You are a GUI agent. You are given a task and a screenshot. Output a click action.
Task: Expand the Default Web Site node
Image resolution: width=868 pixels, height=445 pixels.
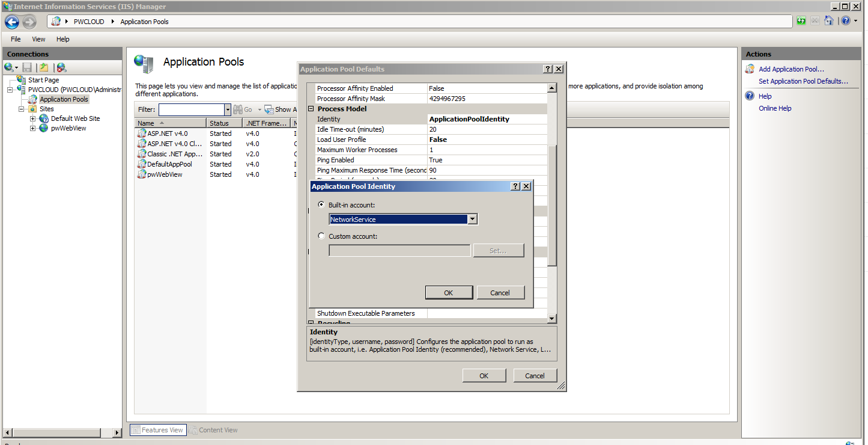tap(33, 118)
